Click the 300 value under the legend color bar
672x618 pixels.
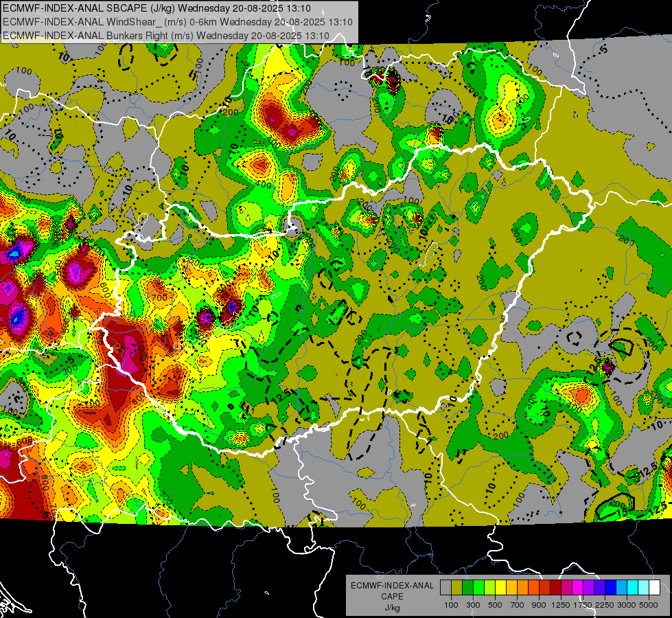[x=473, y=605]
